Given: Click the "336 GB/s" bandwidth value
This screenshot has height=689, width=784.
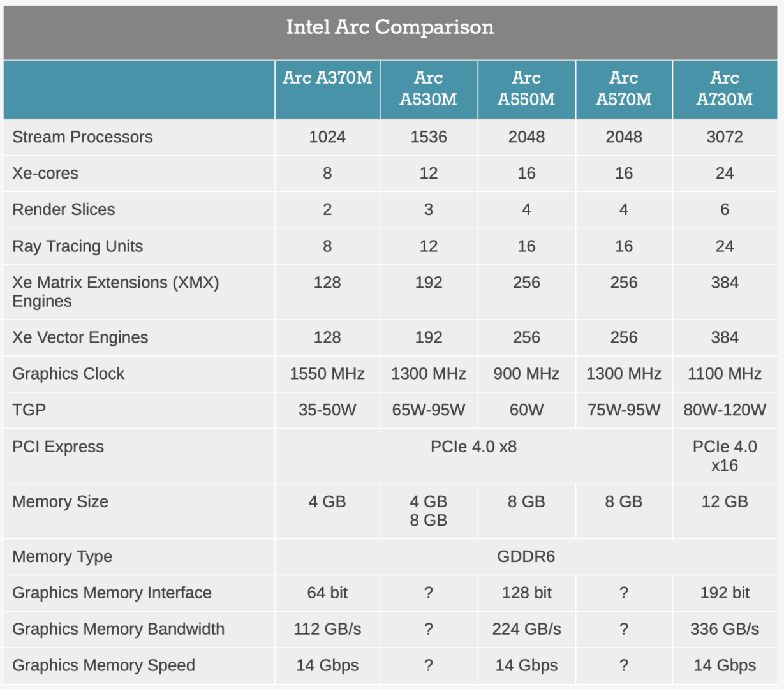Looking at the screenshot, I should [725, 629].
